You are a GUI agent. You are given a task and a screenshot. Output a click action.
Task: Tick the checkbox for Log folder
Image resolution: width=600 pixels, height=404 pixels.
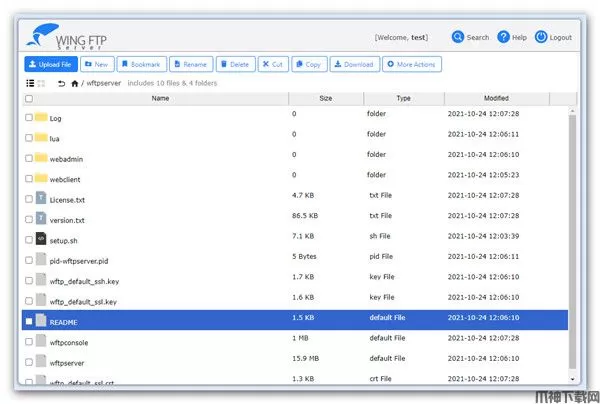pyautogui.click(x=28, y=117)
